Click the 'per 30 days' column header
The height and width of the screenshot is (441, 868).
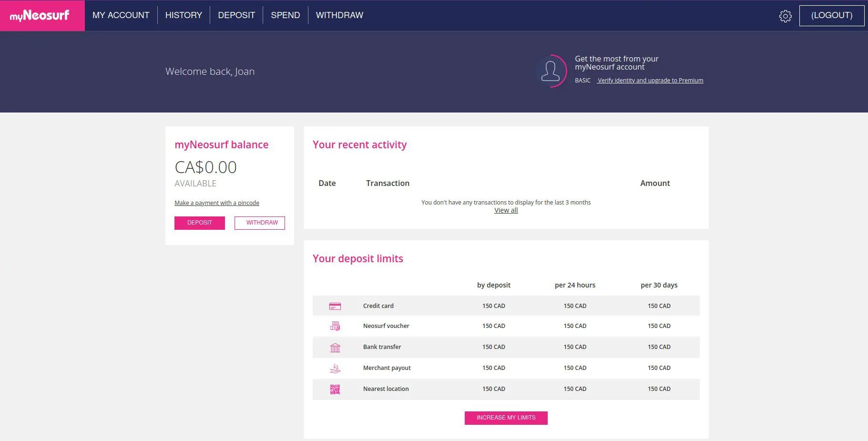(659, 285)
